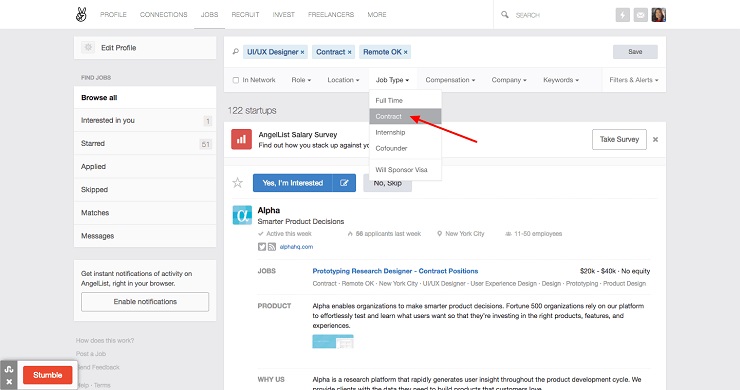Remove the Remote OK filter tag

coord(405,52)
